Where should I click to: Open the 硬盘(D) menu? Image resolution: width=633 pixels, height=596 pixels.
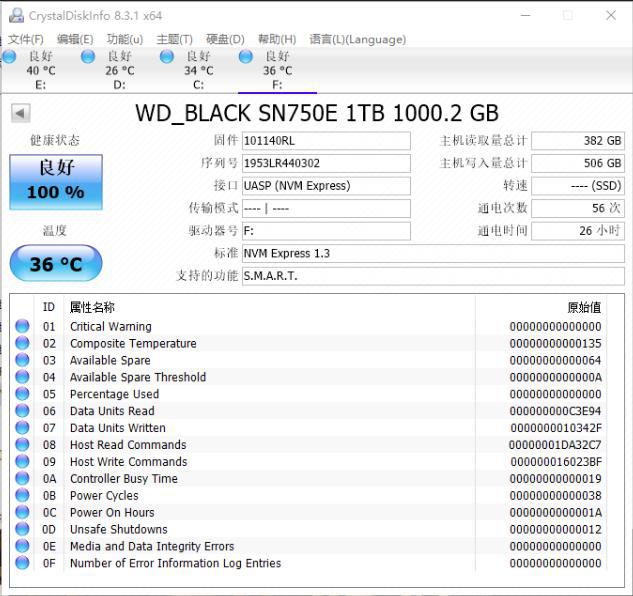click(x=225, y=39)
